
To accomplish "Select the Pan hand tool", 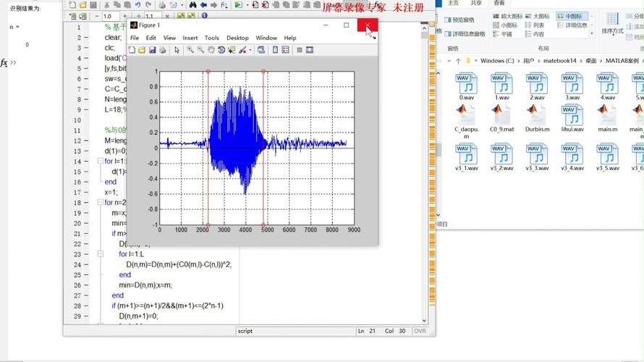I will point(211,50).
